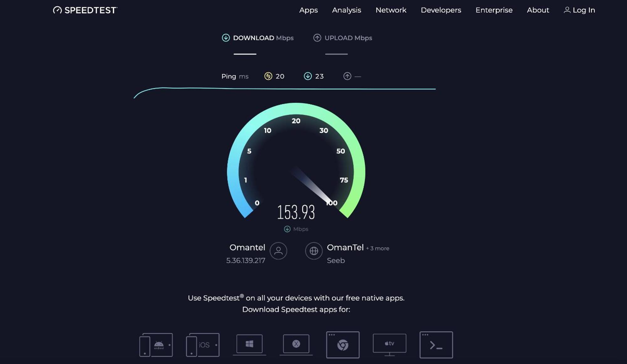The width and height of the screenshot is (627, 364).
Task: Open the macOS app download icon
Action: point(296,345)
